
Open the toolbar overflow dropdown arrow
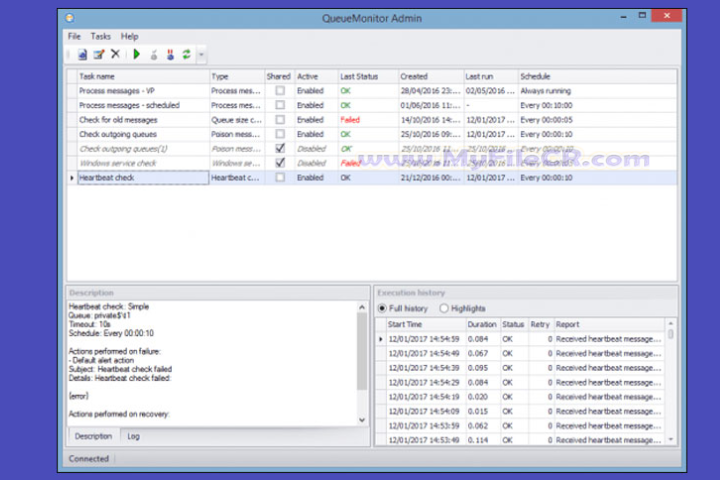201,55
